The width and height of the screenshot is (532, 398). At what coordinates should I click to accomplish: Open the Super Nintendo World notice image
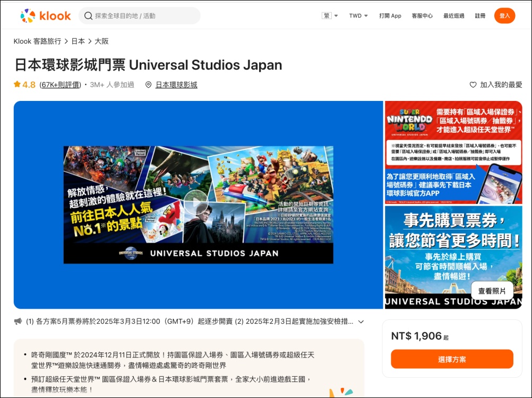pos(453,153)
